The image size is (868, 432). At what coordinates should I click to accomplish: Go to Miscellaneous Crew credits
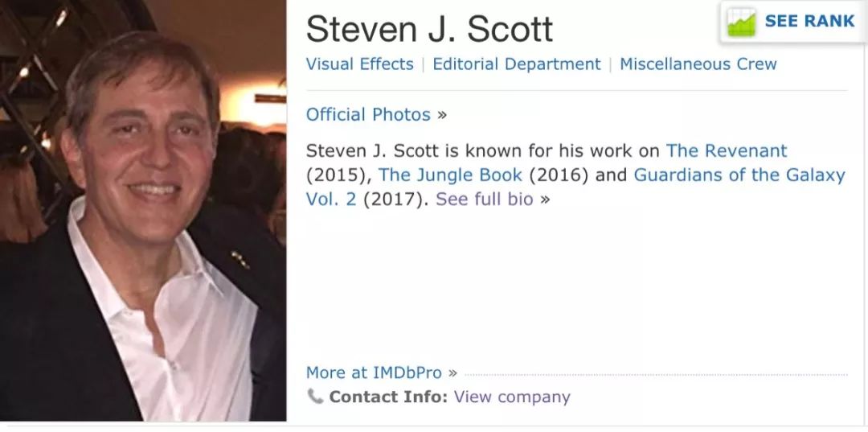pos(698,64)
